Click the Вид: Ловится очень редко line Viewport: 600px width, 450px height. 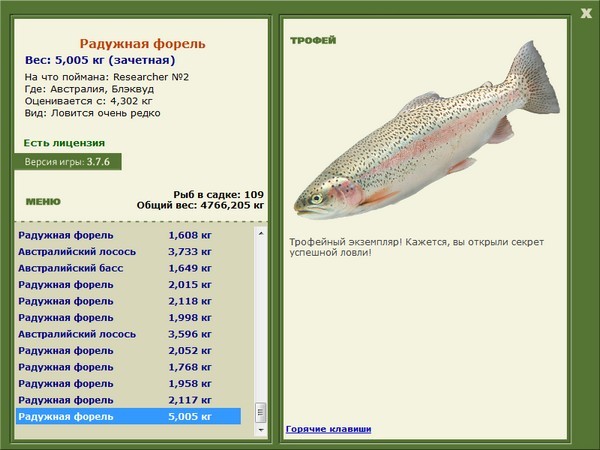coord(92,113)
